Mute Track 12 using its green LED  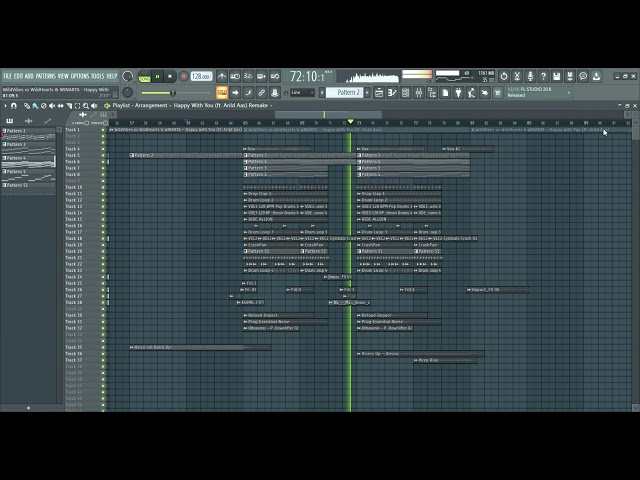pyautogui.click(x=103, y=200)
